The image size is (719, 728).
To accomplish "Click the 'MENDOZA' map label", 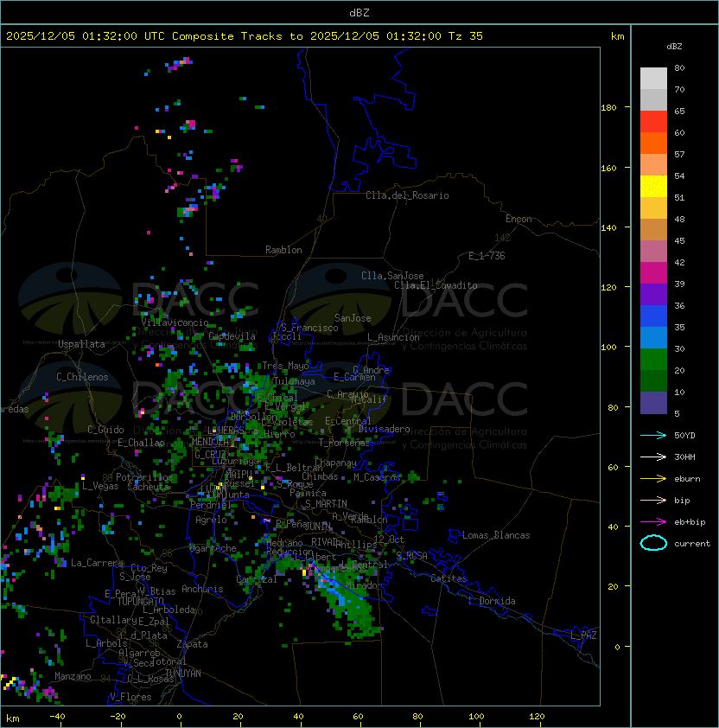I will 210,442.
